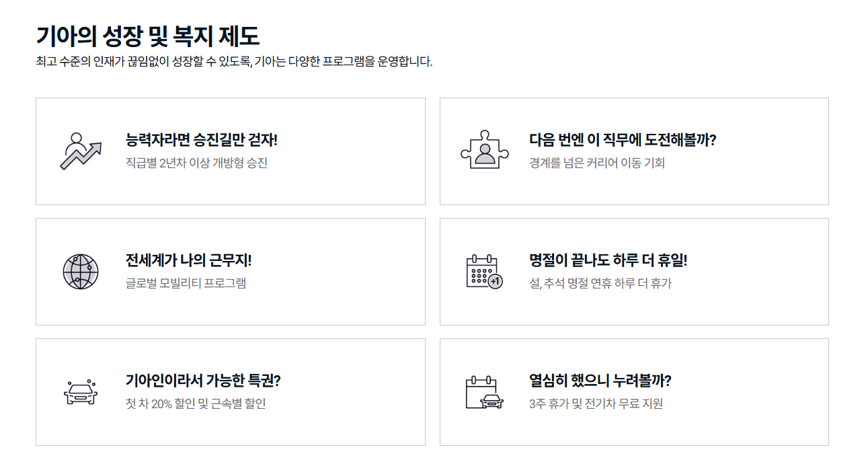868x462 pixels.
Task: Select the globe icon for global mobility
Action: tap(79, 270)
